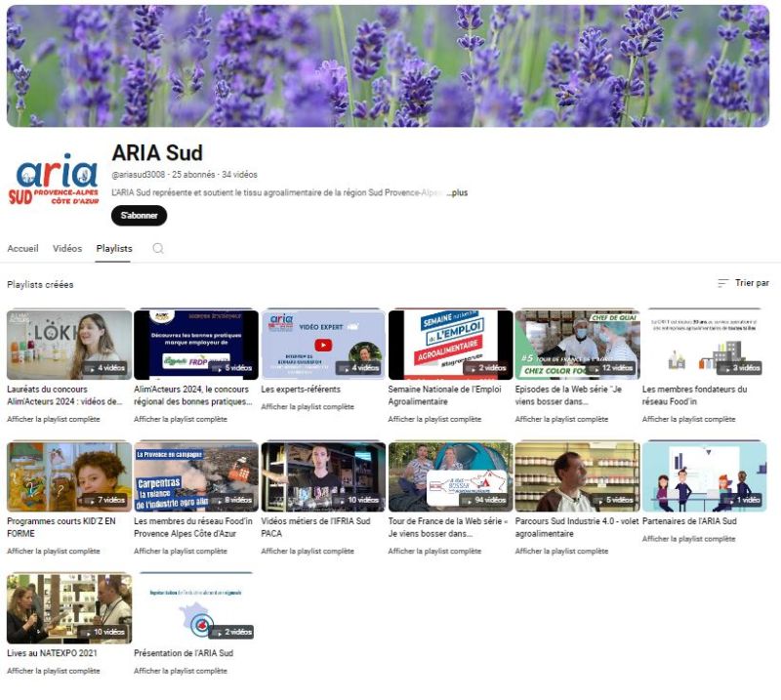This screenshot has width=781, height=700.
Task: Open Carpentras Food'in members thumbnail
Action: click(x=196, y=476)
